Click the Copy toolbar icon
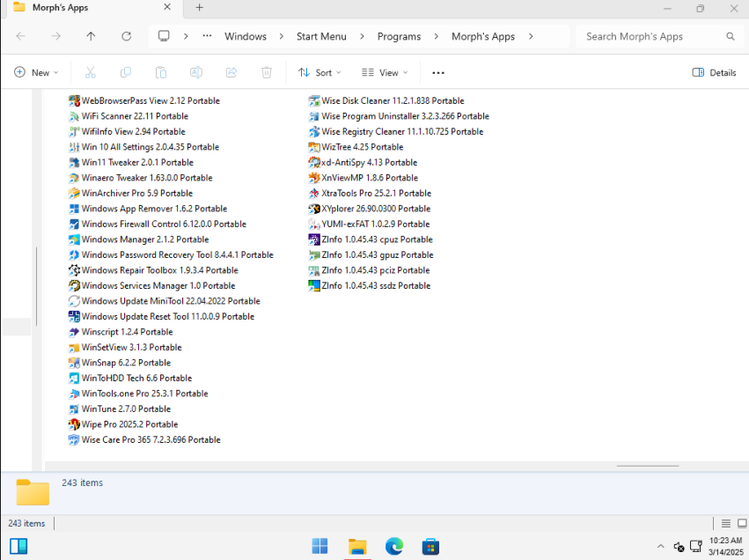This screenshot has height=560, width=749. coord(126,72)
